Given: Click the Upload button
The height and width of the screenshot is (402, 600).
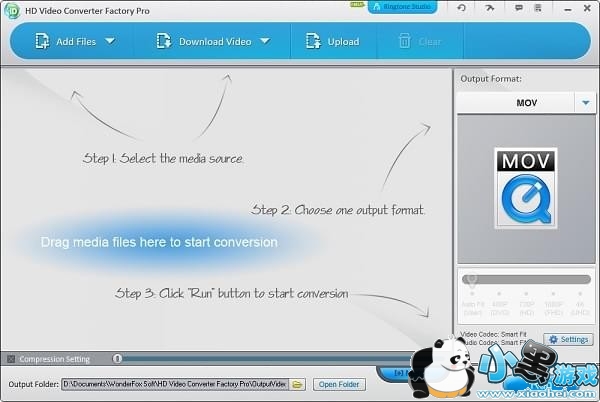Looking at the screenshot, I should [333, 41].
